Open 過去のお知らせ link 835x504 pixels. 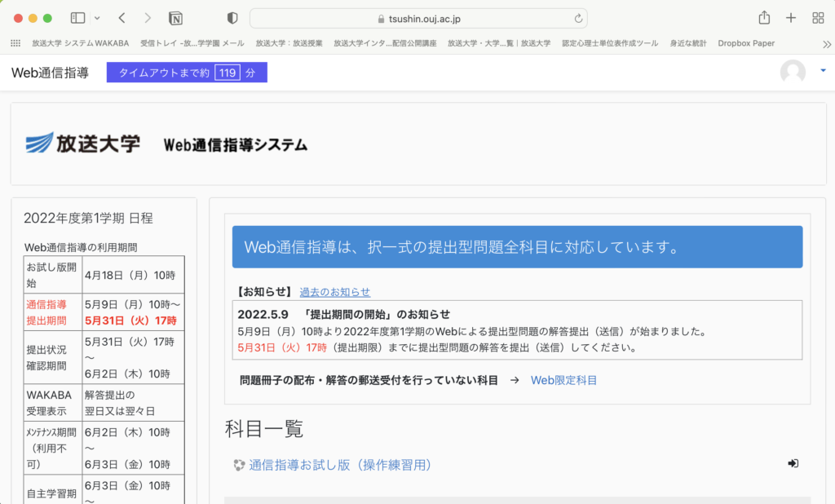pos(335,292)
